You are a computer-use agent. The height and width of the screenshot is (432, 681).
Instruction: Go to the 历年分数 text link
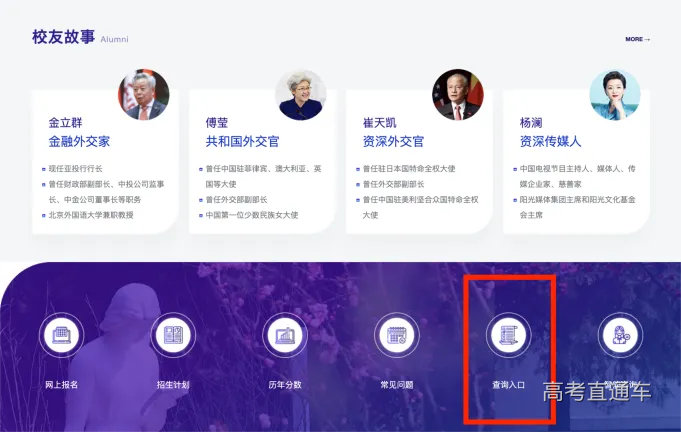tap(285, 385)
